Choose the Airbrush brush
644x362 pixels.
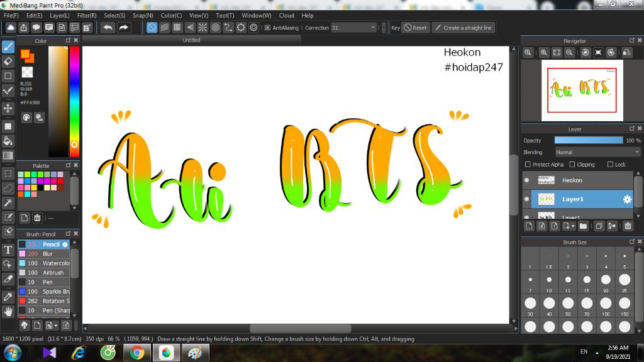pos(43,273)
